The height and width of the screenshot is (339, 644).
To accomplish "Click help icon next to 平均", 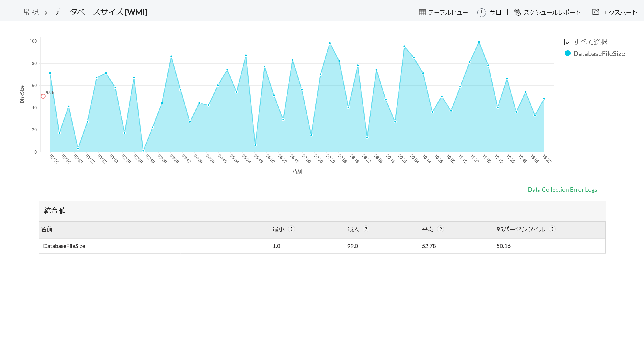I will tap(441, 229).
